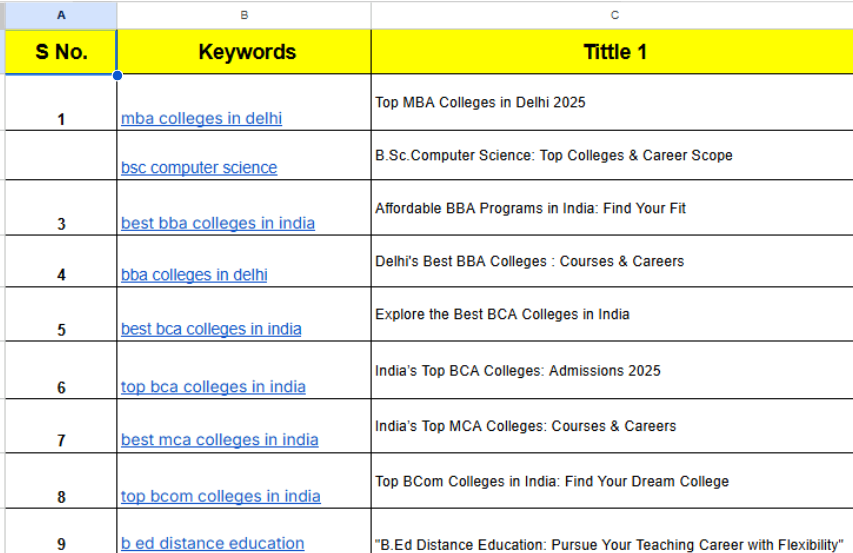Select cell 'India's Top BCA Colleges: Admissions 2025'

click(x=612, y=370)
